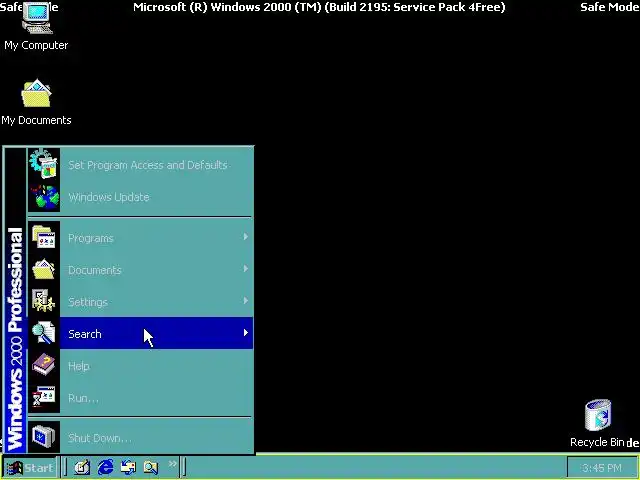The height and width of the screenshot is (480, 640).
Task: Choose Windows Update from Start menu
Action: 140,197
